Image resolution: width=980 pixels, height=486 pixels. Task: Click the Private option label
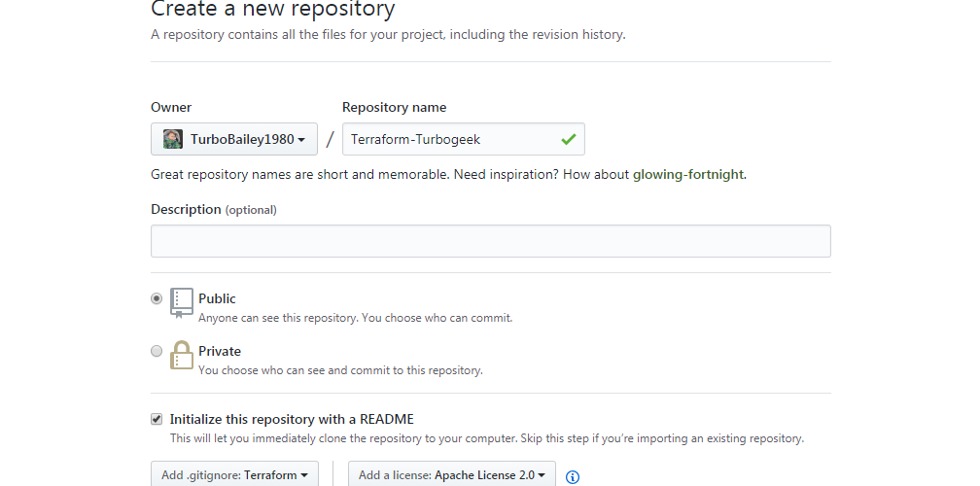click(220, 351)
